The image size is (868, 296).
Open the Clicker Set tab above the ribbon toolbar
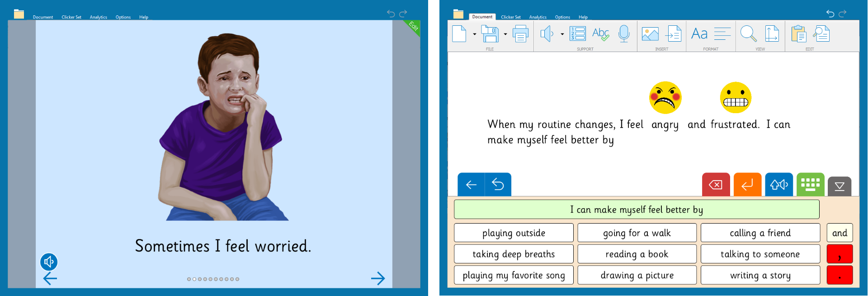pyautogui.click(x=510, y=17)
